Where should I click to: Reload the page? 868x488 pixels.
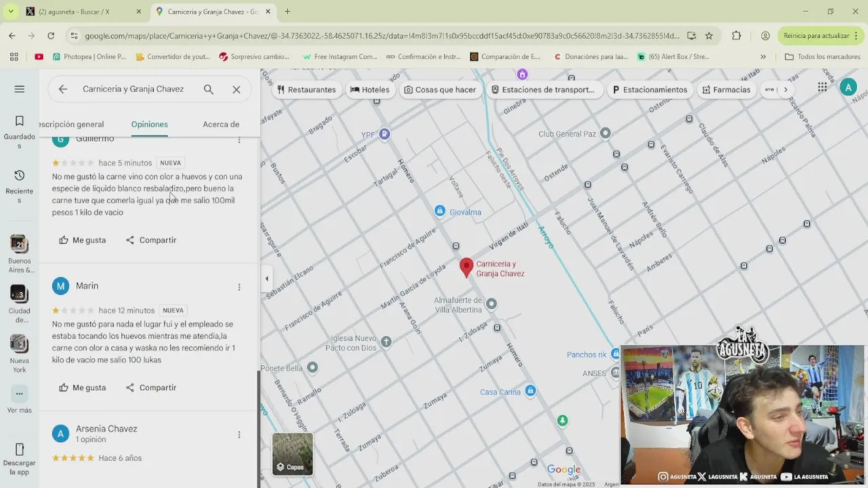tap(51, 35)
